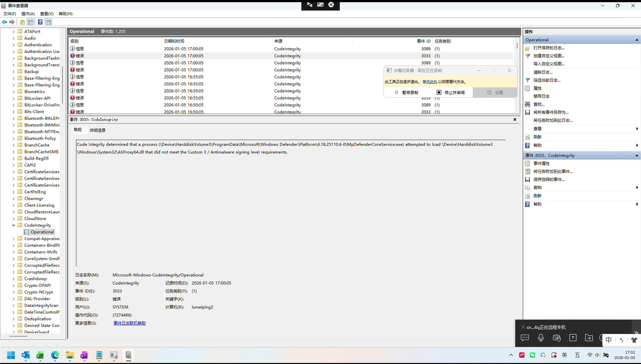Click 暂停录制 in Steps Recorder

pos(407,93)
